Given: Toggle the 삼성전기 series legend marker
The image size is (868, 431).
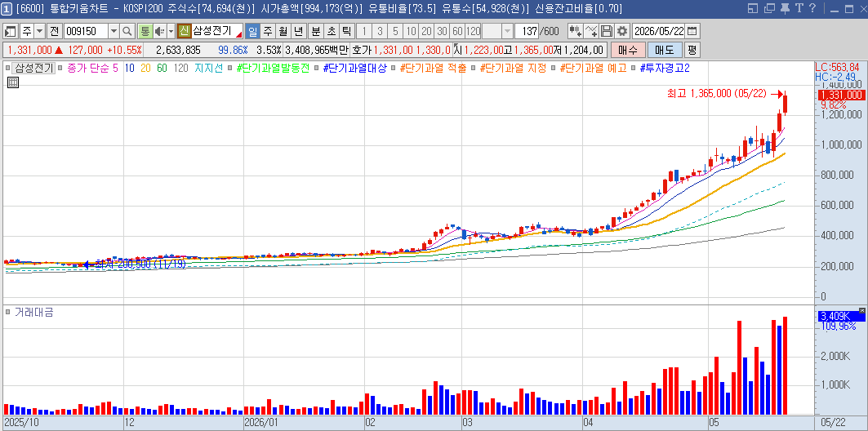Looking at the screenshot, I should click(x=7, y=69).
